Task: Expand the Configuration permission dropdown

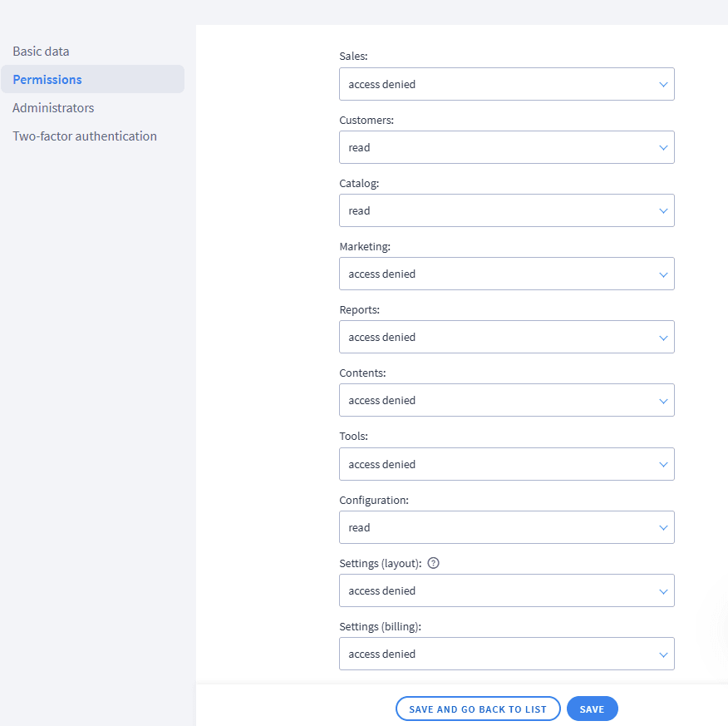Action: tap(506, 527)
